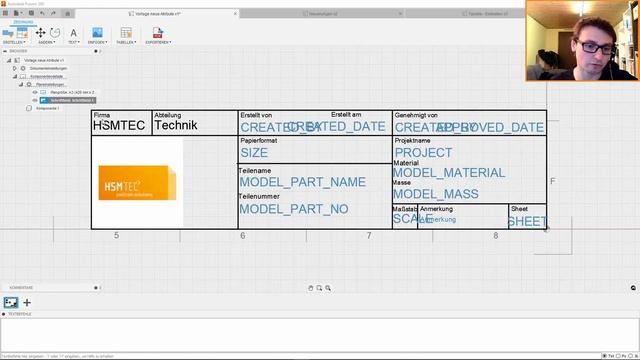The width and height of the screenshot is (640, 360).
Task: Collapse the Browser panel
Action: [x=4, y=51]
